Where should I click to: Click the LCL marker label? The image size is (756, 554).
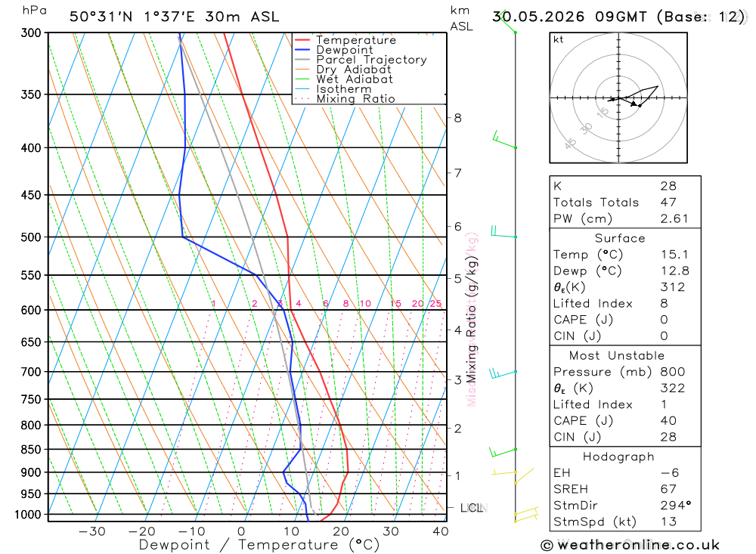[x=472, y=508]
